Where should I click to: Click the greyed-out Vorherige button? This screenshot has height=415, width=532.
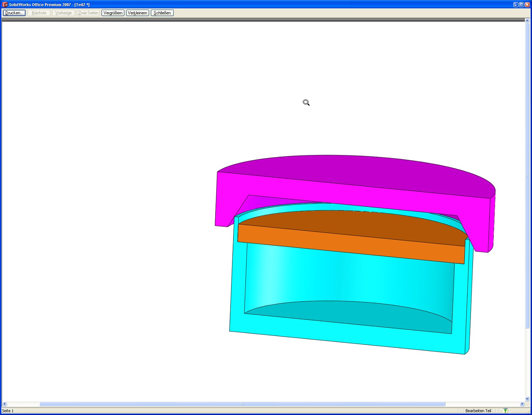(64, 13)
